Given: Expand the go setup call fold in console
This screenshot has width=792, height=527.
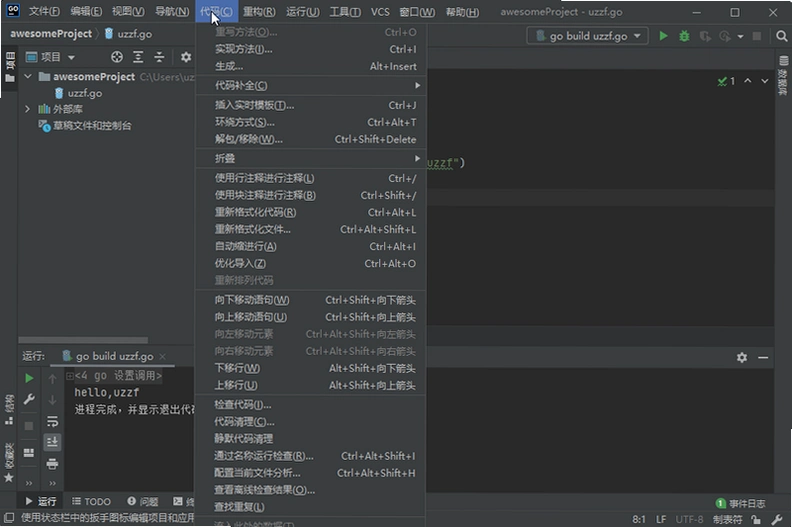Looking at the screenshot, I should [x=70, y=375].
